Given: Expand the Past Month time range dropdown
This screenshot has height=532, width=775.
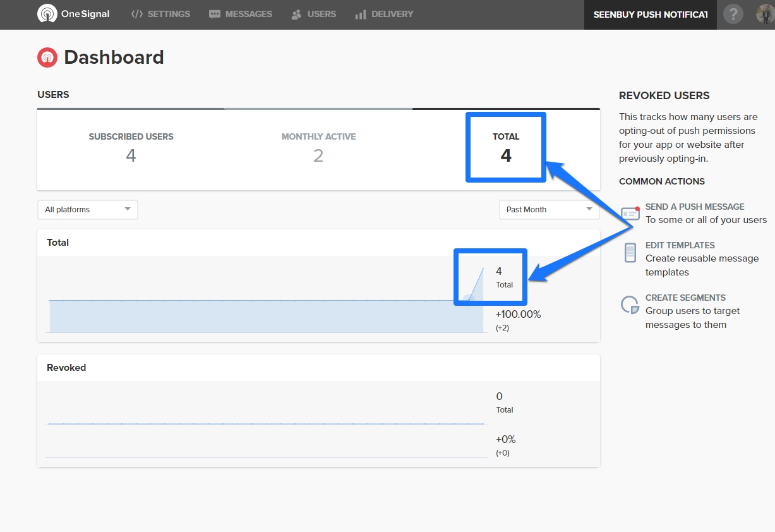Looking at the screenshot, I should [x=549, y=210].
